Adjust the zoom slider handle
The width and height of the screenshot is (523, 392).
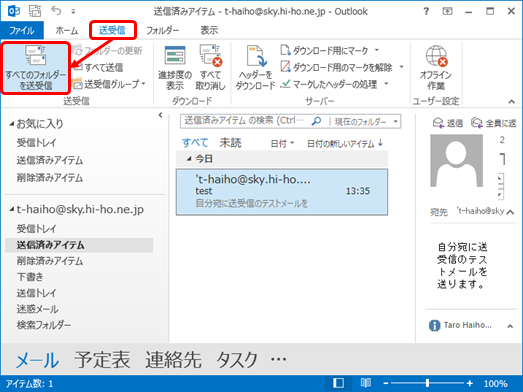click(427, 383)
